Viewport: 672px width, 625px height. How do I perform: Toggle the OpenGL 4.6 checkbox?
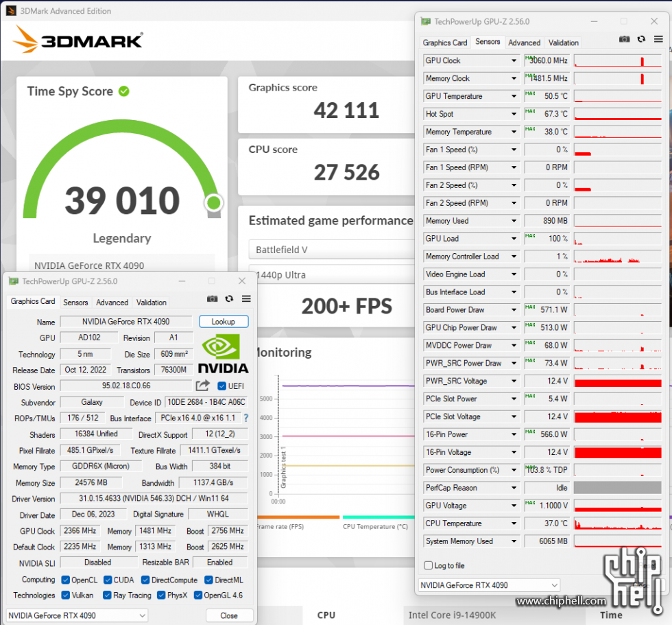pos(198,595)
